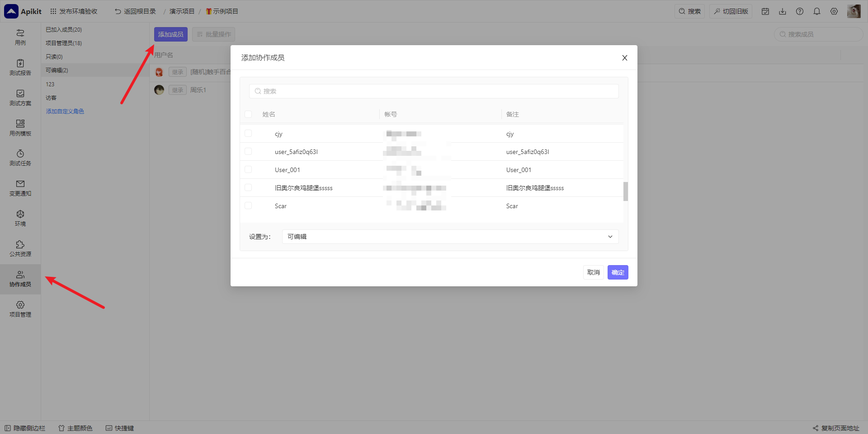Click the 帐号 column header
The height and width of the screenshot is (434, 868).
point(391,114)
